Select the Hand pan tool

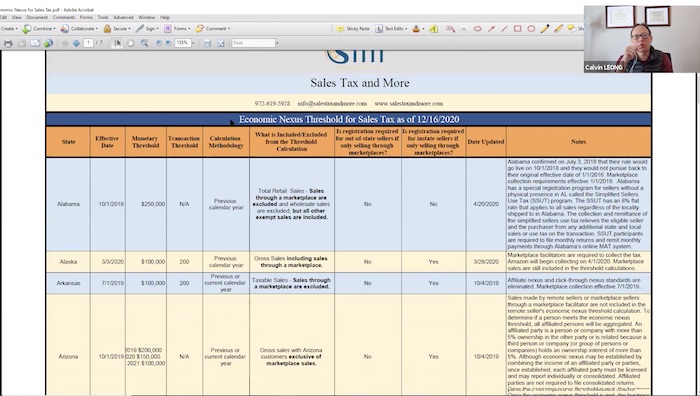tap(130, 43)
